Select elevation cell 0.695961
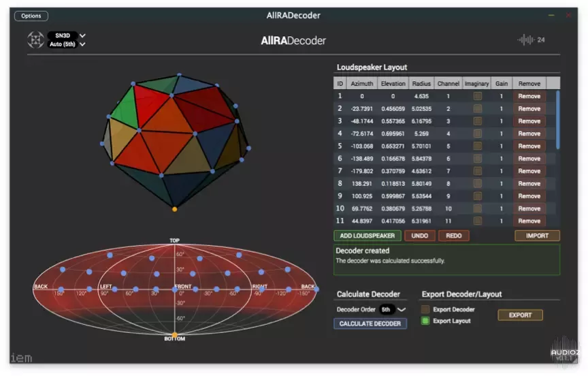588x376 pixels. tap(393, 134)
